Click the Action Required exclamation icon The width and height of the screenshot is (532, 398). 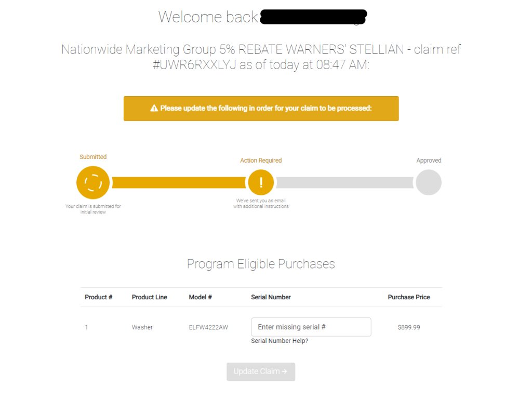pyautogui.click(x=261, y=182)
